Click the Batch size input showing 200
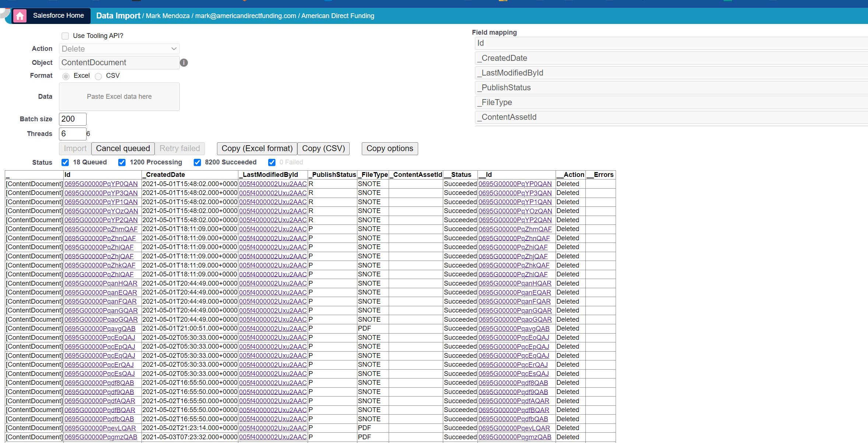This screenshot has height=443, width=868. click(x=72, y=119)
